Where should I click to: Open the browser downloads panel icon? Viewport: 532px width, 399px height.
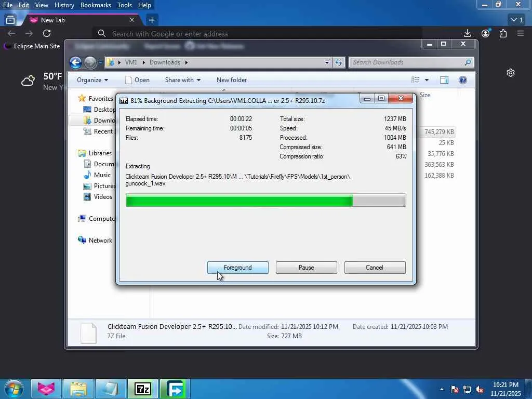pyautogui.click(x=467, y=33)
